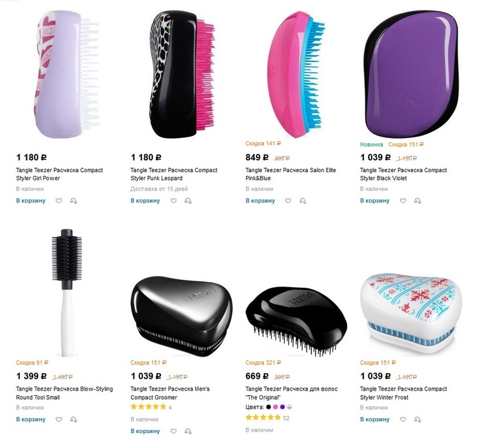
Task: Add Winter Frost Compact Styler to cart
Action: tap(374, 419)
